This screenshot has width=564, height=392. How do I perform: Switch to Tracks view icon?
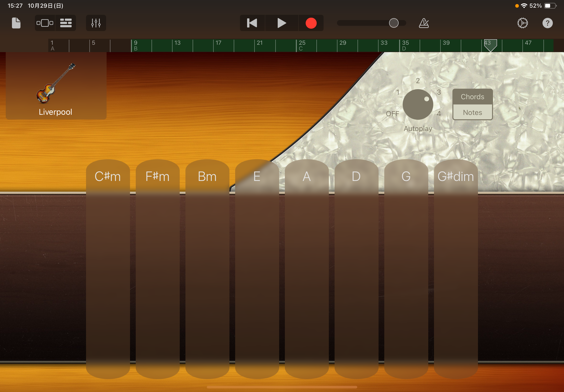66,23
